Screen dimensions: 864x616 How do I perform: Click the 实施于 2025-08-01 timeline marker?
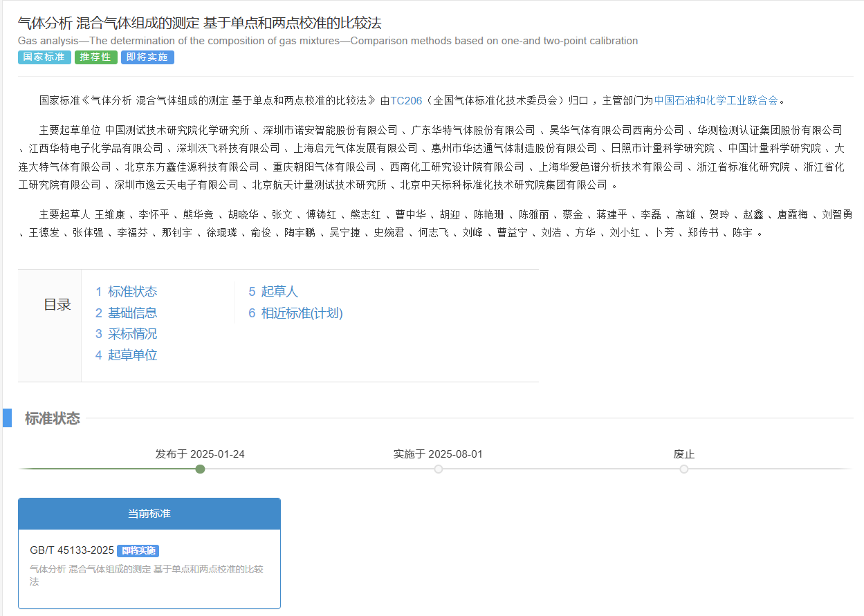point(438,469)
